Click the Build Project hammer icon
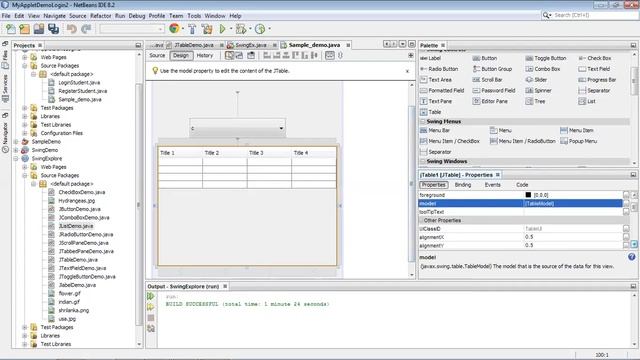640x360 pixels. tap(192, 29)
